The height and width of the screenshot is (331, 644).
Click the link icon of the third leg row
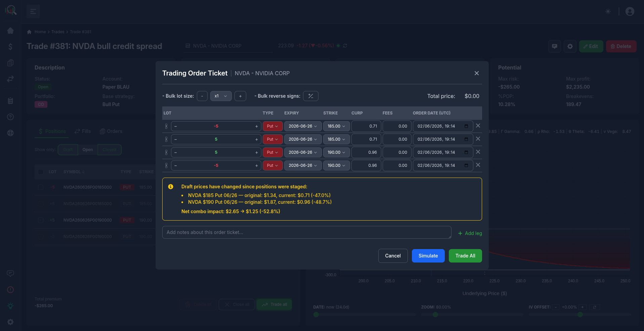[x=166, y=152]
